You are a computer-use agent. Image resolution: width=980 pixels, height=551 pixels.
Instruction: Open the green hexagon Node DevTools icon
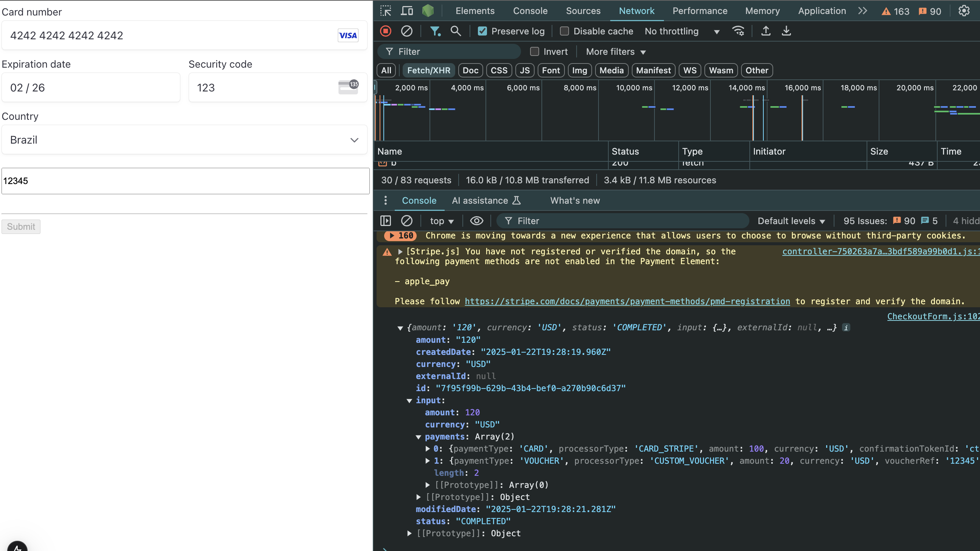click(x=428, y=11)
